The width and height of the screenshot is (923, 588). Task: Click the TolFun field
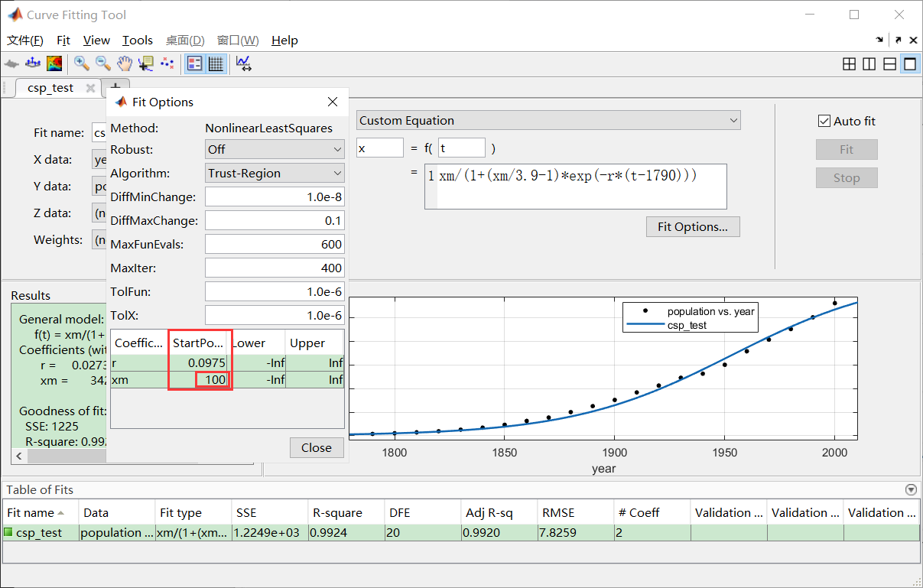click(275, 291)
